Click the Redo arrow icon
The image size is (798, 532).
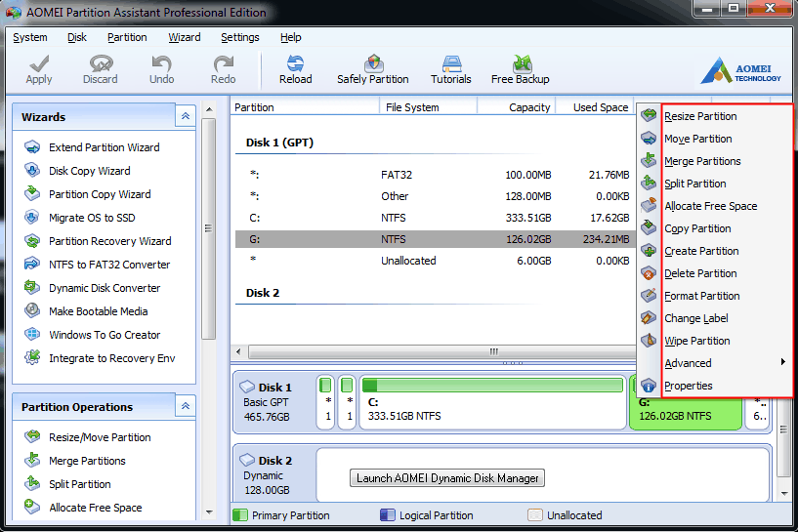coord(223,64)
